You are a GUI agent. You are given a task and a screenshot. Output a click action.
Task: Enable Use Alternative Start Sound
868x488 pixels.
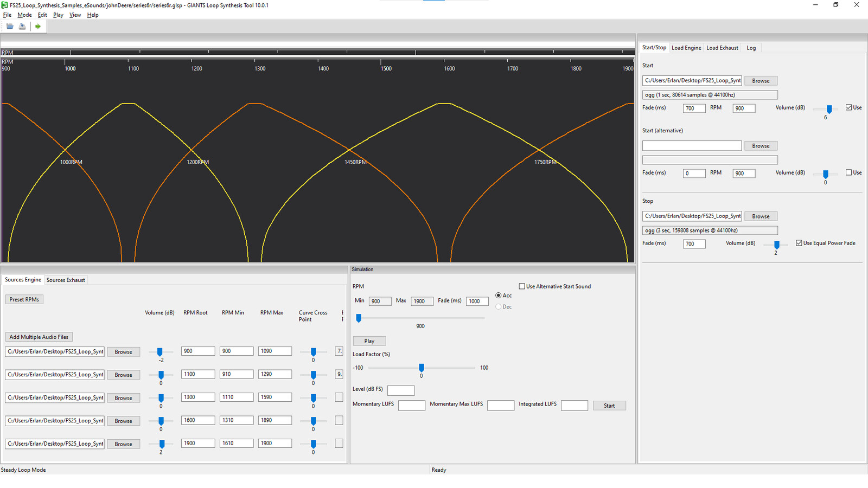pos(522,286)
